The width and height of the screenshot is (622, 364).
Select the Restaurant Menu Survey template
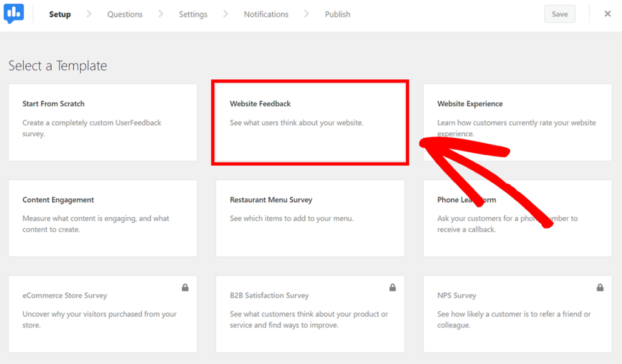pos(310,218)
